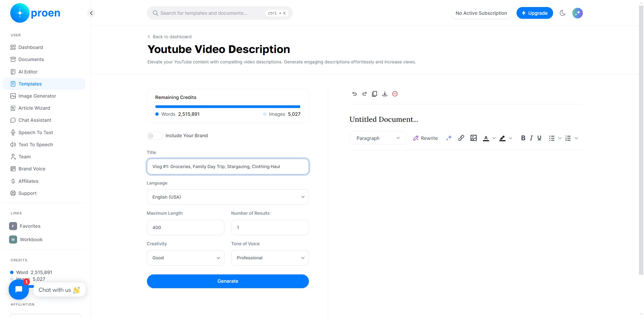Open the chat bubble widget

[19, 289]
